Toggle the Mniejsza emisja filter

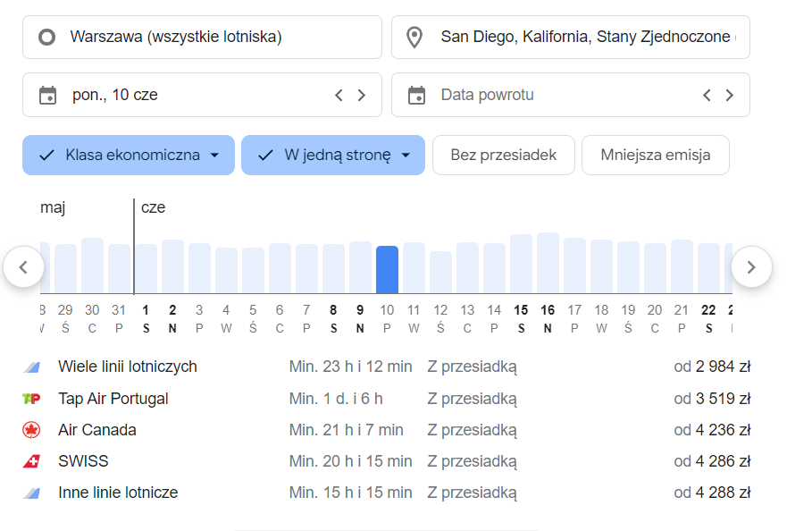pyautogui.click(x=655, y=155)
